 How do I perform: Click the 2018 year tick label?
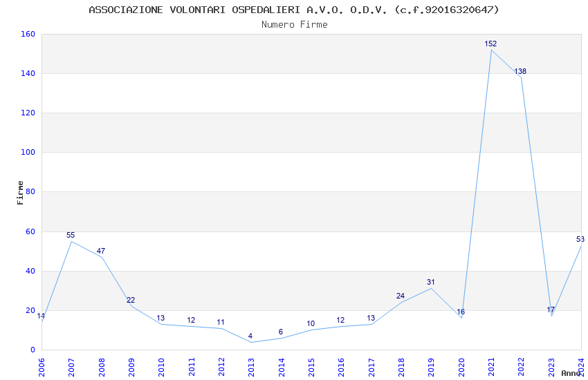(401, 368)
